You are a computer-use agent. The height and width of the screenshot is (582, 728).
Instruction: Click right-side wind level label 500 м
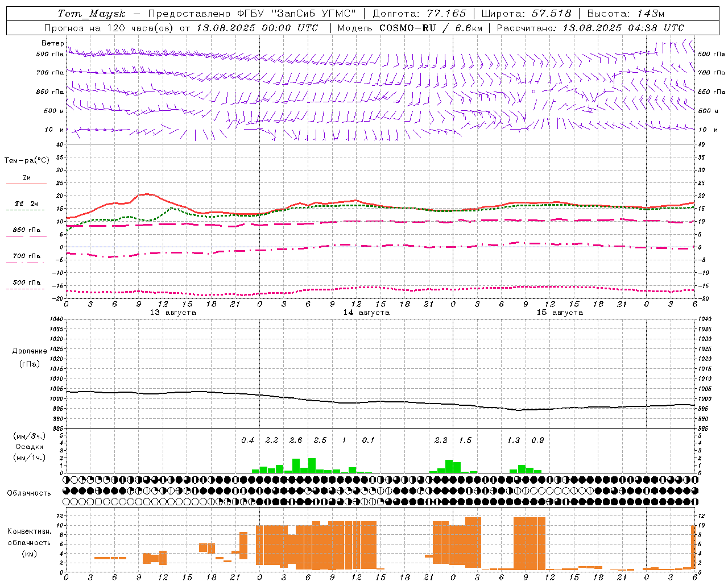(x=708, y=111)
